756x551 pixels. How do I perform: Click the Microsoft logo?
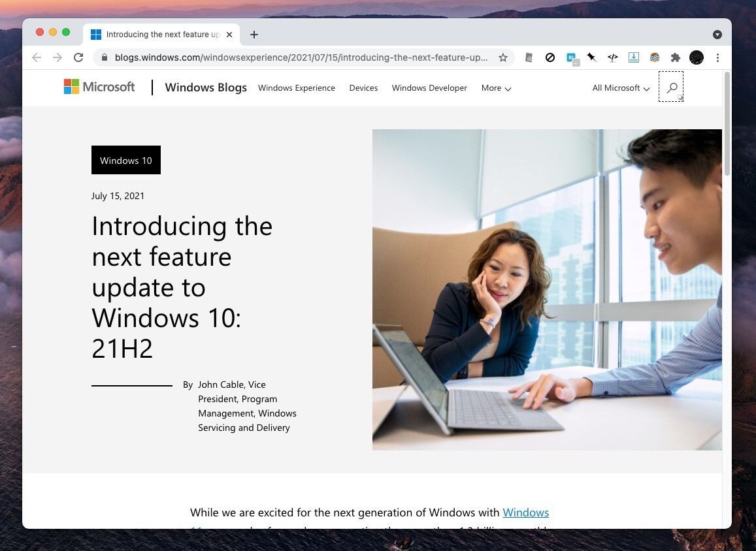click(x=99, y=87)
